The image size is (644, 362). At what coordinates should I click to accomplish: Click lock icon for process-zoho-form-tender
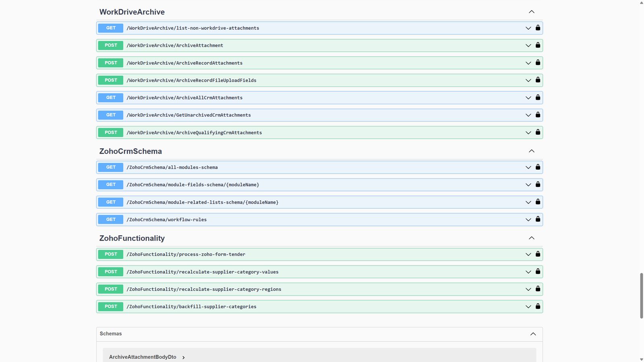click(x=538, y=254)
